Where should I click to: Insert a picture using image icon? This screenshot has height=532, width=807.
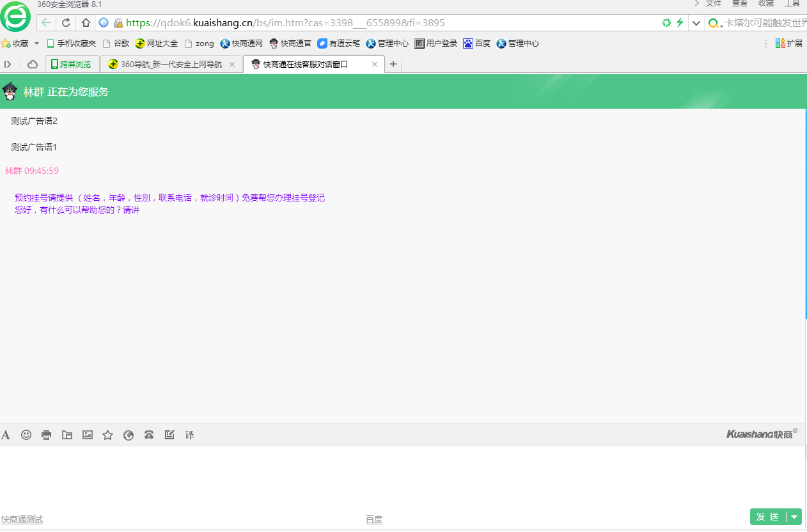pyautogui.click(x=88, y=435)
